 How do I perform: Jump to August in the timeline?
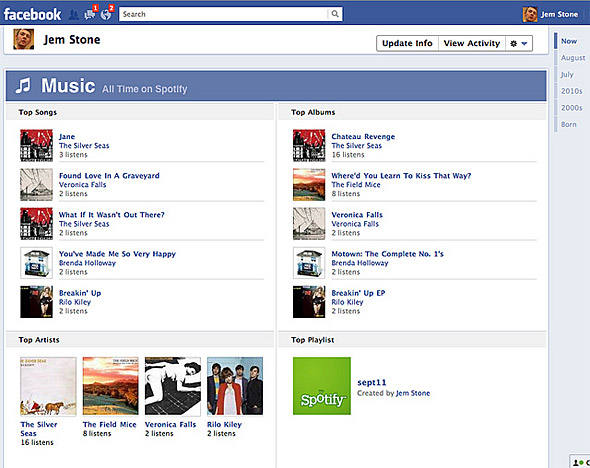pyautogui.click(x=573, y=58)
